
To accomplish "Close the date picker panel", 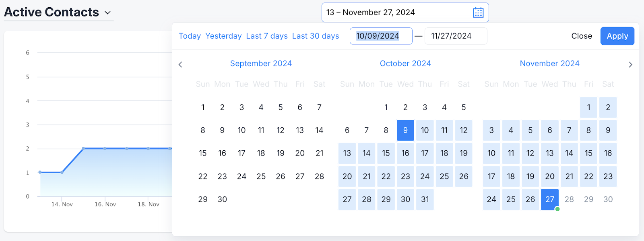I will pos(582,36).
